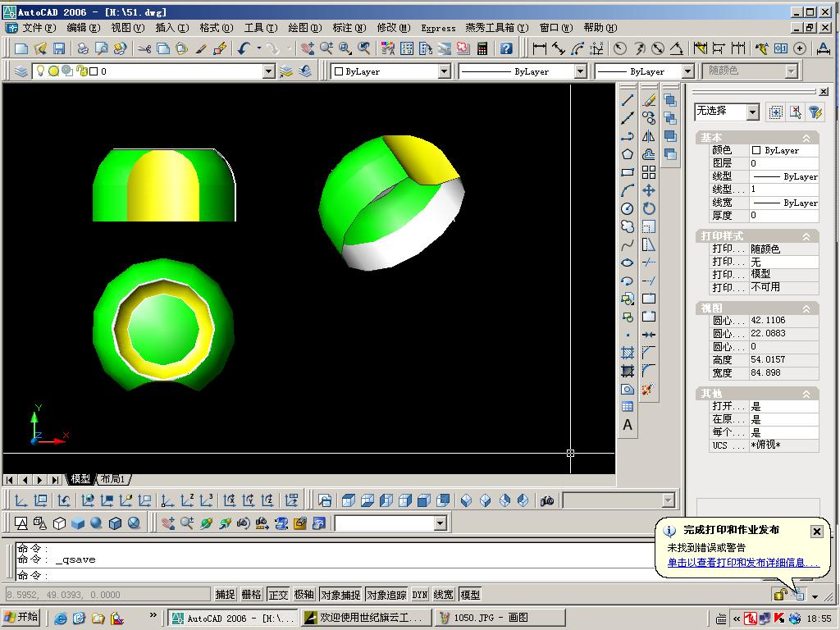Select the Line tool in draw toolbar
The height and width of the screenshot is (630, 840).
(628, 100)
